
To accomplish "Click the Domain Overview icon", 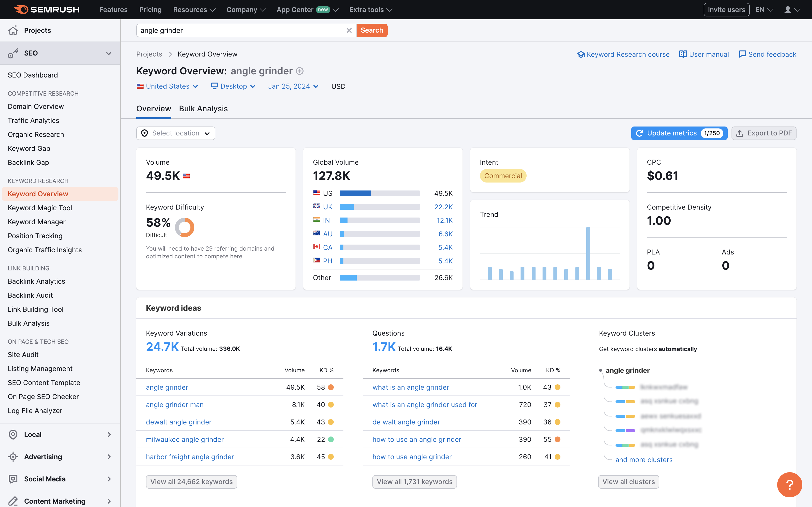I will 36,106.
